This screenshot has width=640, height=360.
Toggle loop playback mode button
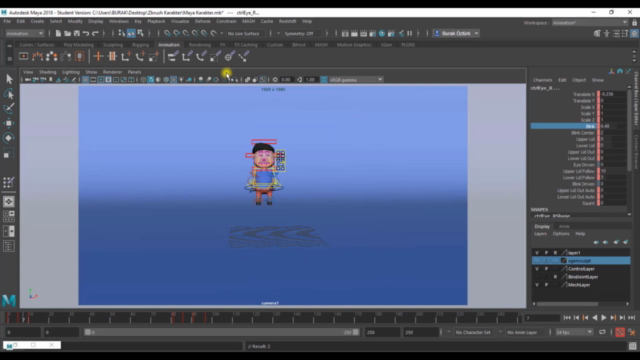602,332
